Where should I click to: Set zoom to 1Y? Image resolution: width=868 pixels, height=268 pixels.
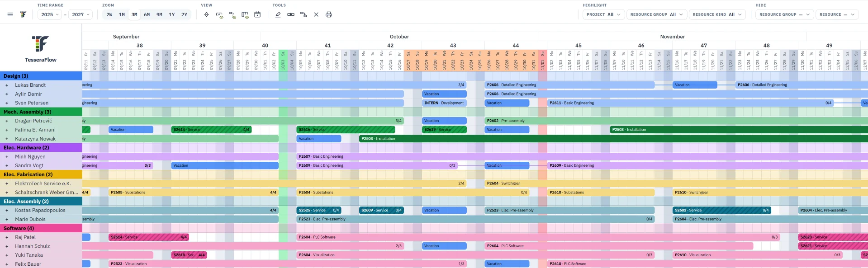(x=172, y=14)
